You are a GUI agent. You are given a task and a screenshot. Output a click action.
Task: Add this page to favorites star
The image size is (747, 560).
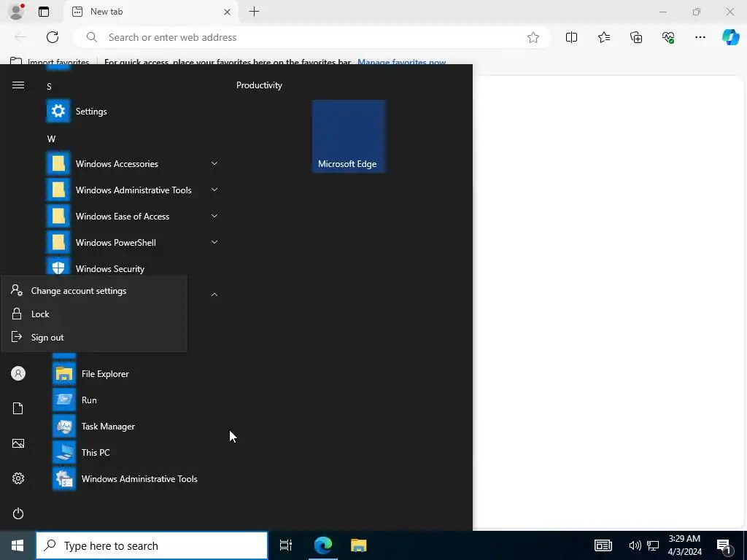click(533, 37)
